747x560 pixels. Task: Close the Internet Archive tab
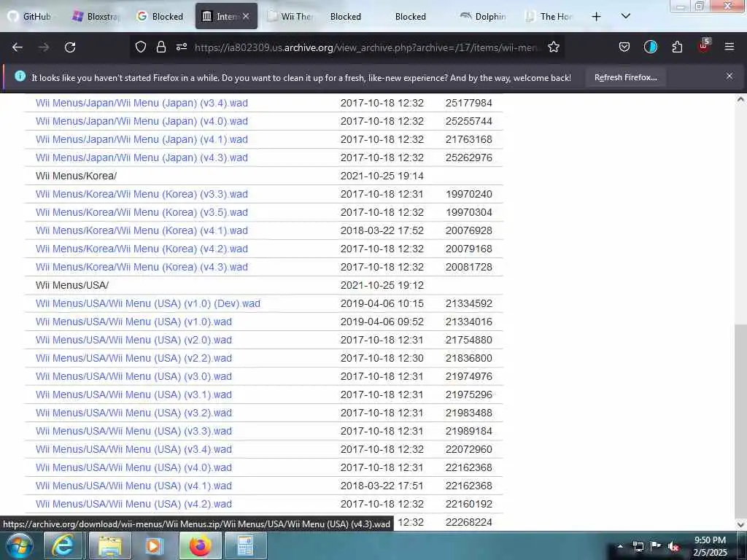tap(246, 16)
